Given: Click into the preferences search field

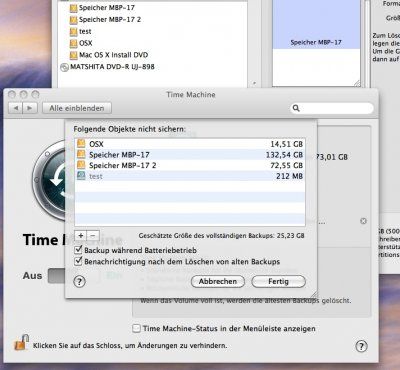Looking at the screenshot, I should (x=332, y=108).
